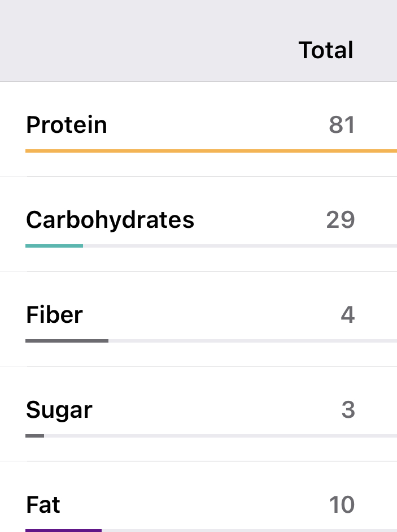The width and height of the screenshot is (397, 532).
Task: Click the orange Protein progress bar
Action: (x=211, y=151)
